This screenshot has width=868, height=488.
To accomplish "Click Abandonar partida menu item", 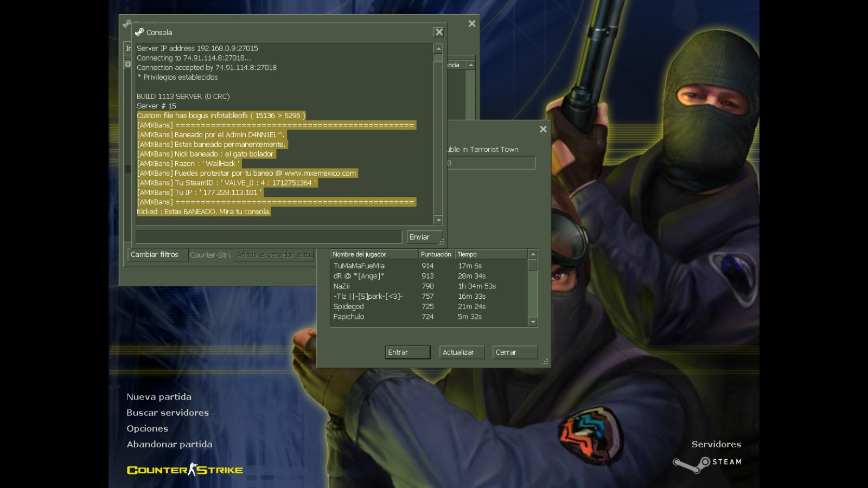I will coord(170,444).
